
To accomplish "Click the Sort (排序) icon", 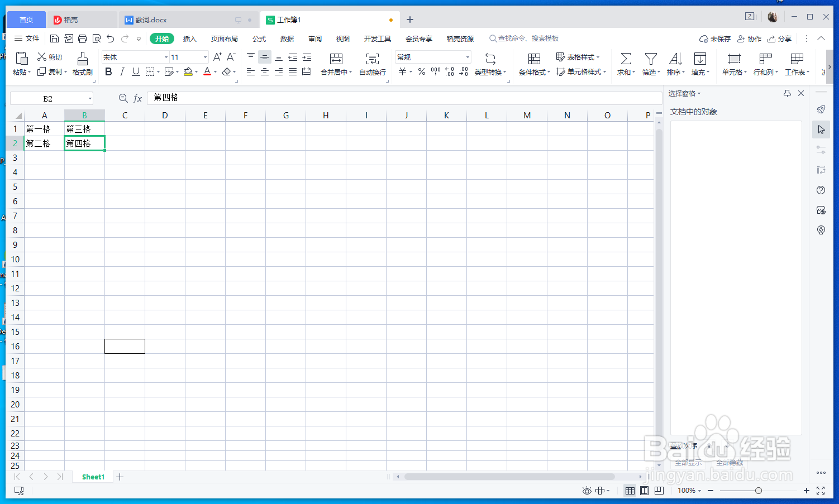I will pos(675,58).
